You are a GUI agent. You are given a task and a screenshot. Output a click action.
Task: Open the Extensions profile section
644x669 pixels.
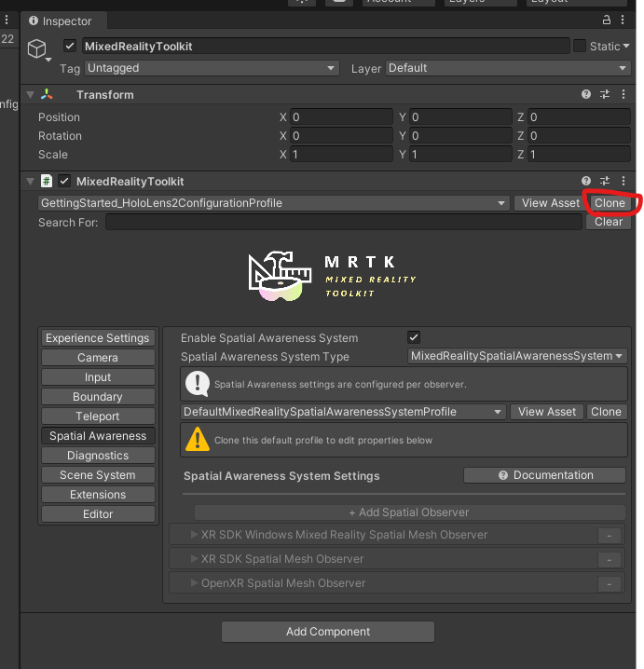98,495
